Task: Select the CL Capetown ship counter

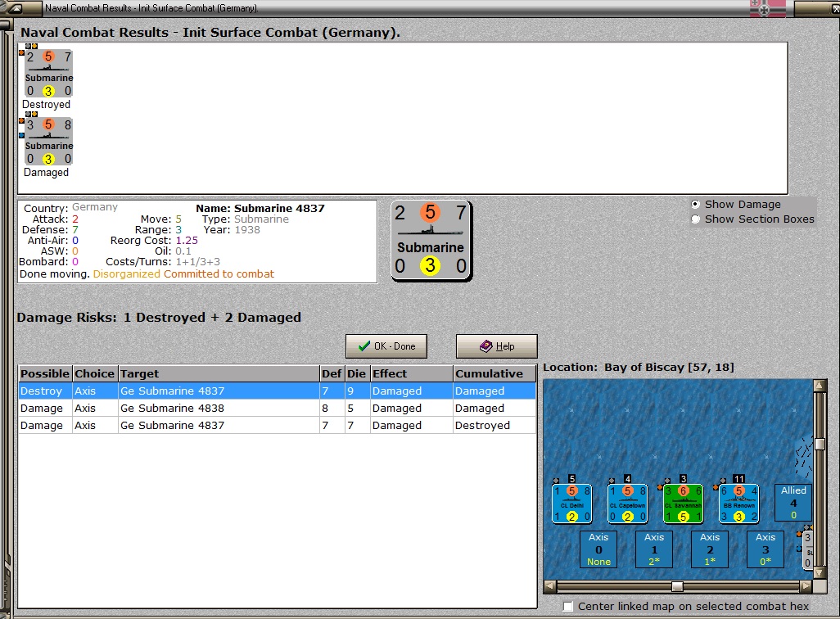Action: (627, 504)
